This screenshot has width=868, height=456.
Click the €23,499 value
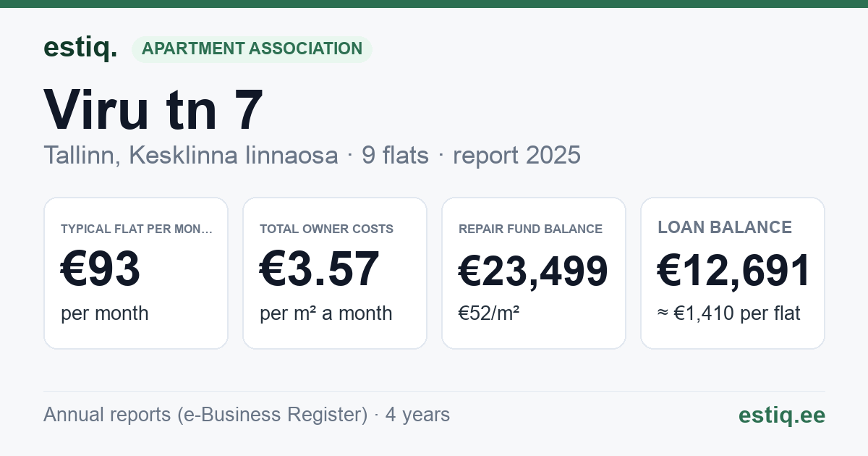pyautogui.click(x=534, y=271)
